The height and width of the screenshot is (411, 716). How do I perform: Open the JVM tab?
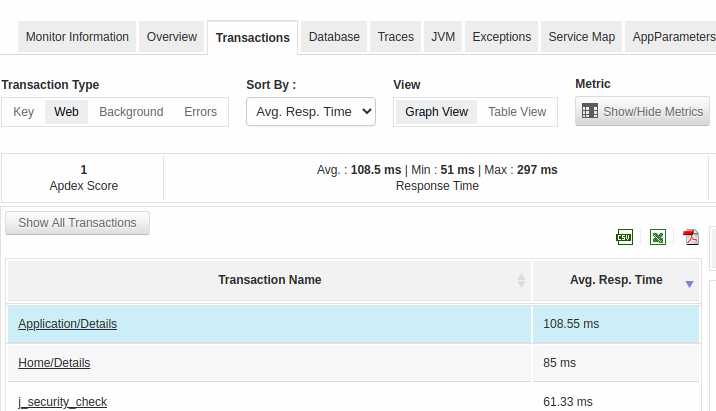click(x=443, y=37)
